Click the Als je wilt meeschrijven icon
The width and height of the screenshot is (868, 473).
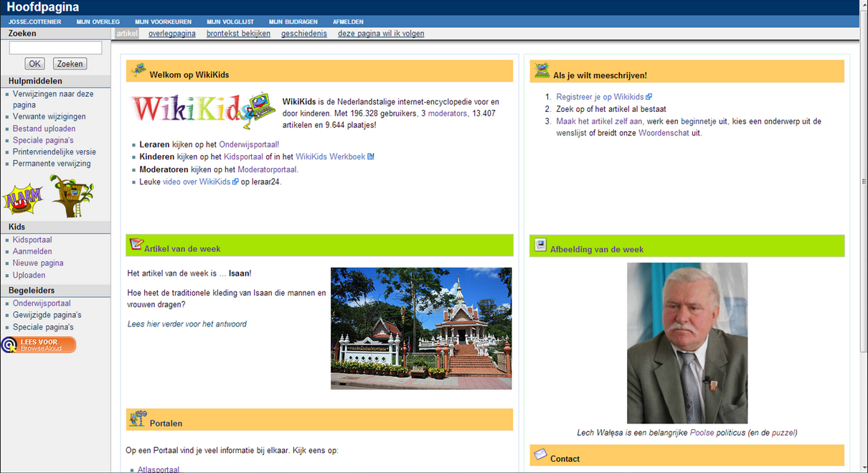tap(542, 70)
